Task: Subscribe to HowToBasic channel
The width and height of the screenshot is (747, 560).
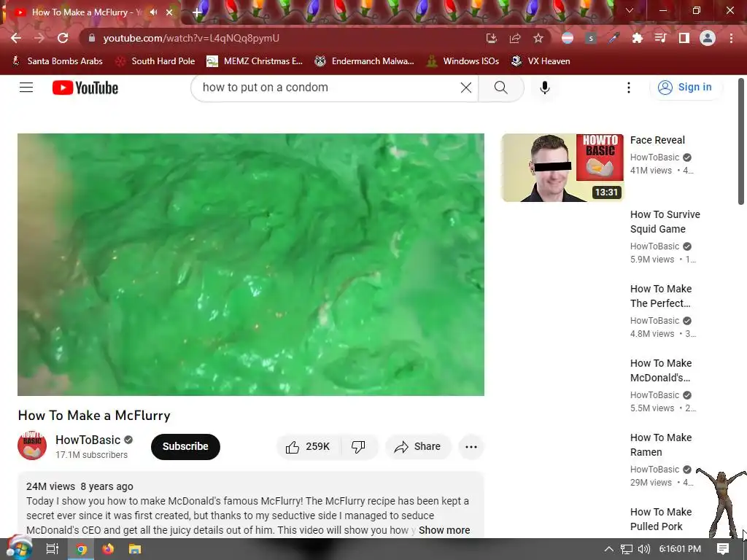Action: tap(185, 447)
